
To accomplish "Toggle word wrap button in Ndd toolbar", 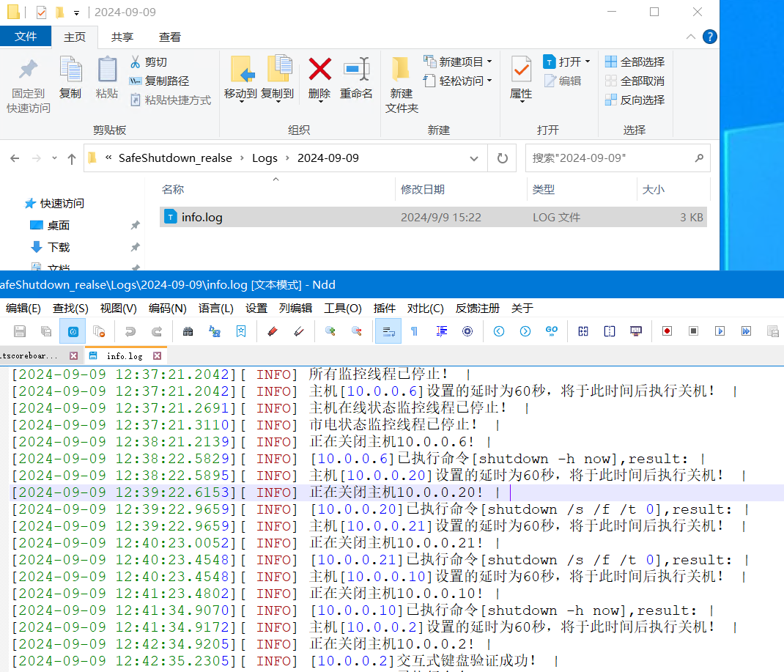I will click(388, 331).
